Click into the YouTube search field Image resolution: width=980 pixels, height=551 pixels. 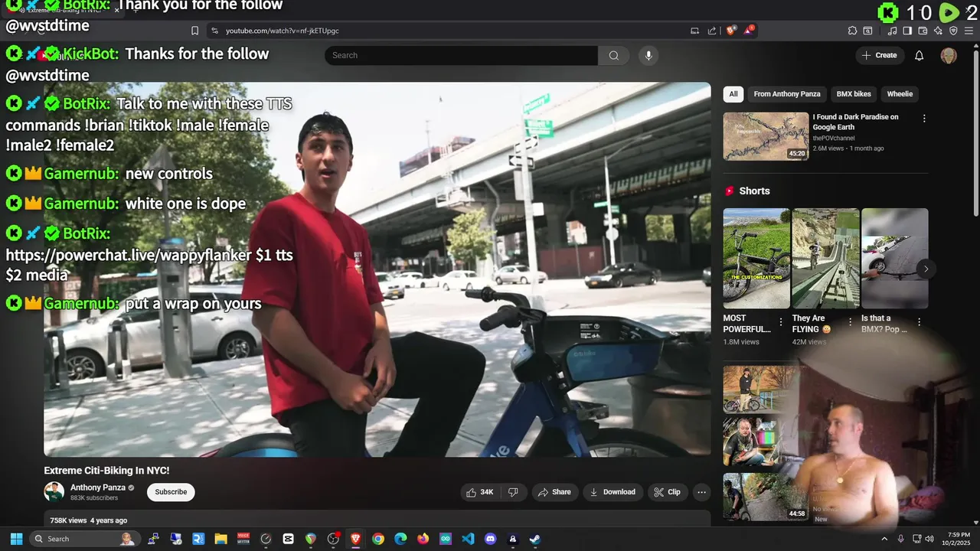pyautogui.click(x=461, y=55)
